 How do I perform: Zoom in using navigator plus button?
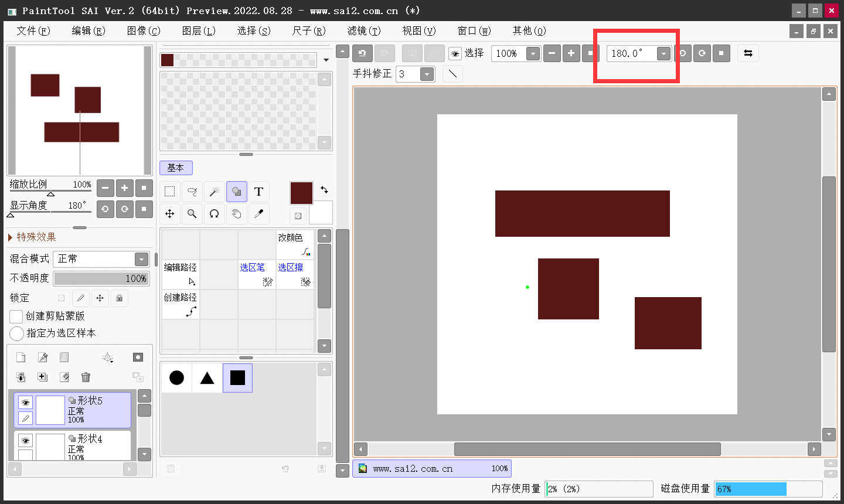tap(124, 188)
